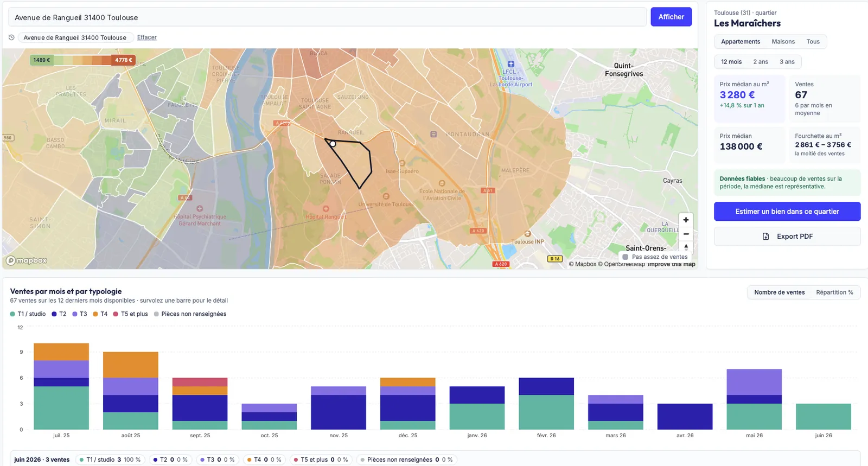Image resolution: width=868 pixels, height=466 pixels.
Task: Click the Isae-Supaéro school marker
Action: coord(402,163)
